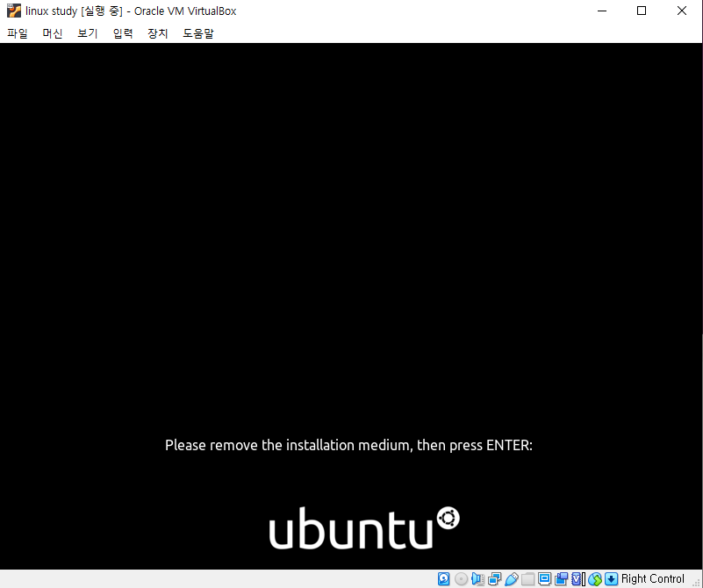Maximize the VirtualBox window
Image resolution: width=703 pixels, height=588 pixels.
tap(642, 11)
